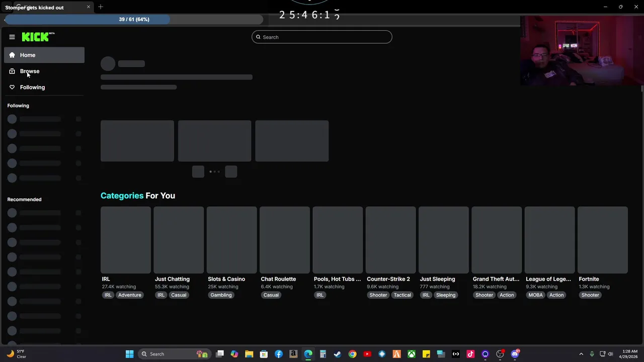Viewport: 644px width, 362px height.
Task: Open the Slots & Casino category
Action: pos(231,240)
